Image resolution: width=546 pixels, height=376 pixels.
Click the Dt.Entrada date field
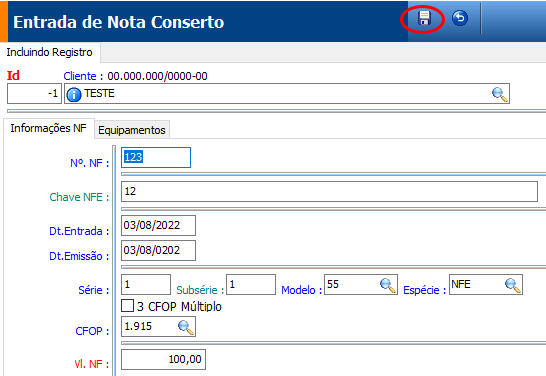coord(158,225)
